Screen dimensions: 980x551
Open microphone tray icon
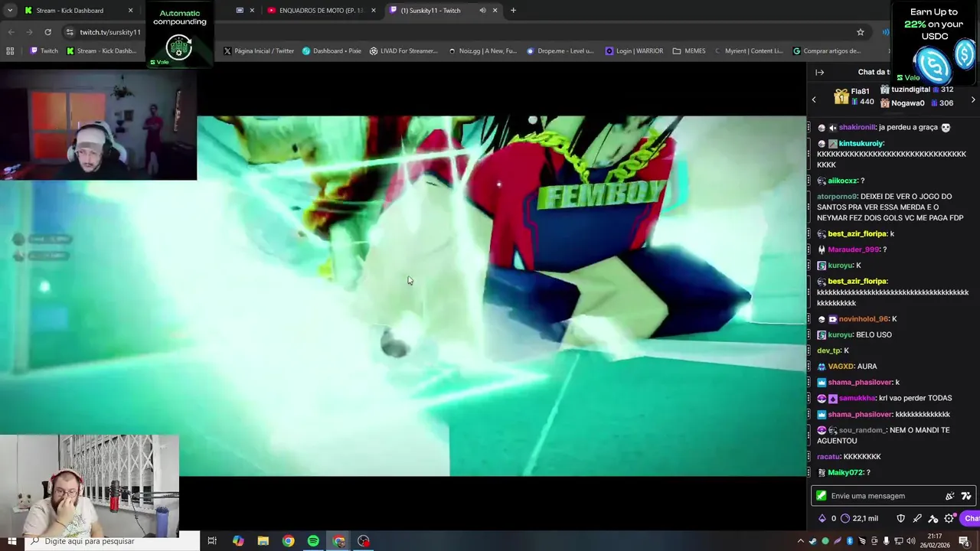tap(886, 541)
